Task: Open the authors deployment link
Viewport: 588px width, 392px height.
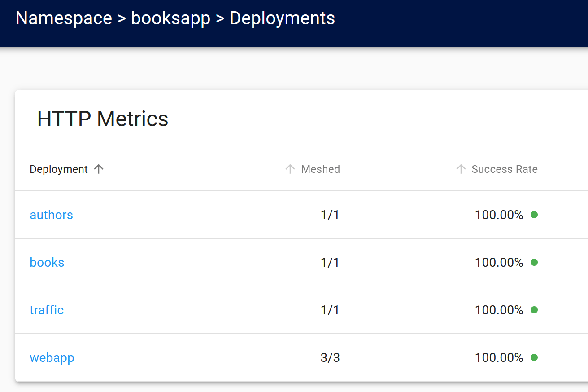Action: pos(51,215)
